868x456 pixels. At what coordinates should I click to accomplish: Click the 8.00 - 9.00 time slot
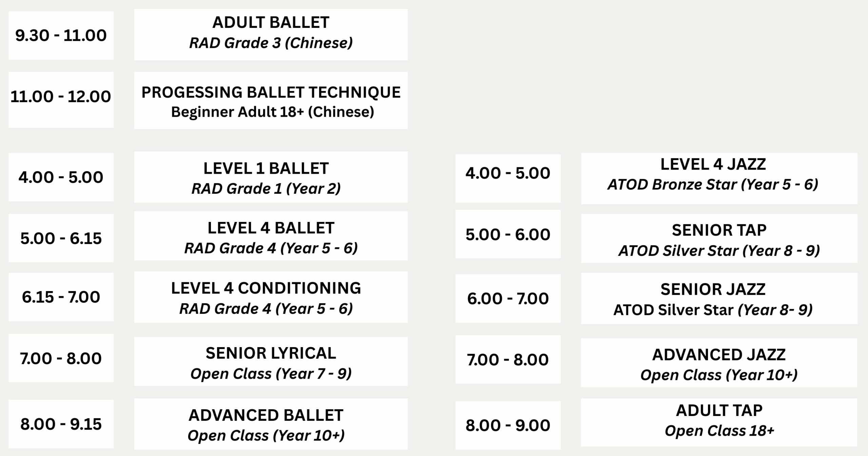(x=508, y=425)
